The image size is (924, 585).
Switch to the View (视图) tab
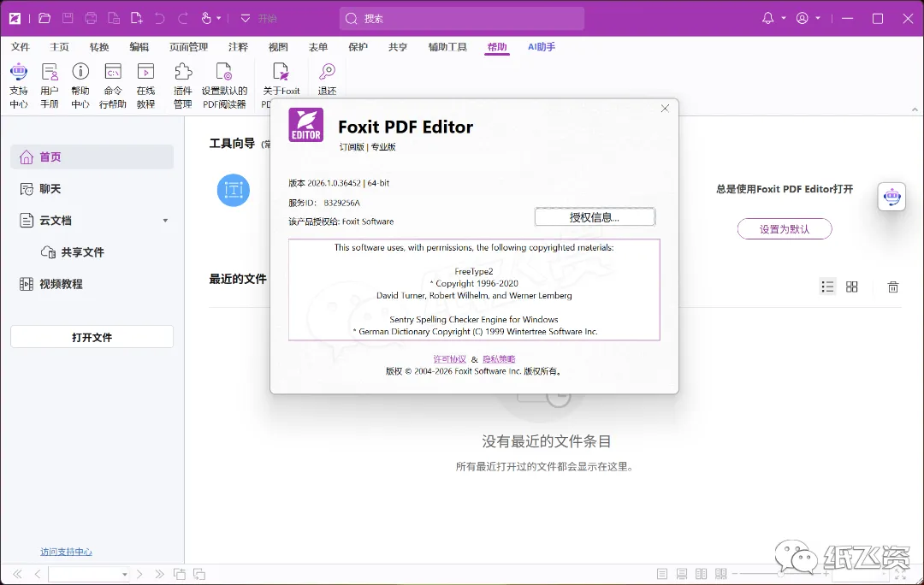coord(278,47)
